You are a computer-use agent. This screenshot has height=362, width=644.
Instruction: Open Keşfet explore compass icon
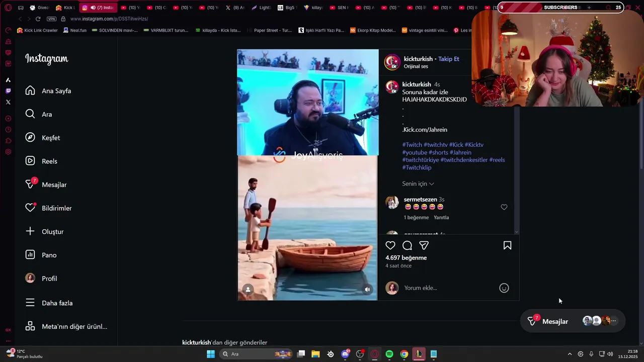[30, 138]
